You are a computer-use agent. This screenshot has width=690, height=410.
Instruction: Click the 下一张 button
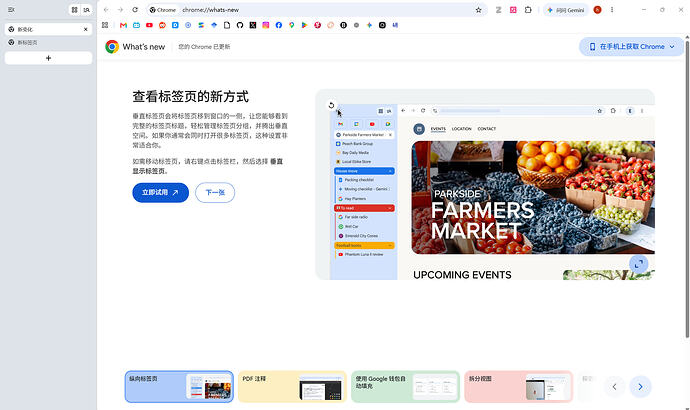(x=215, y=193)
